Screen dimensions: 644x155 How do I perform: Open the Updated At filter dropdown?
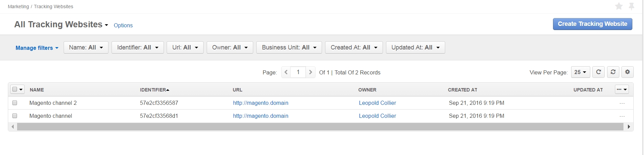click(x=415, y=47)
